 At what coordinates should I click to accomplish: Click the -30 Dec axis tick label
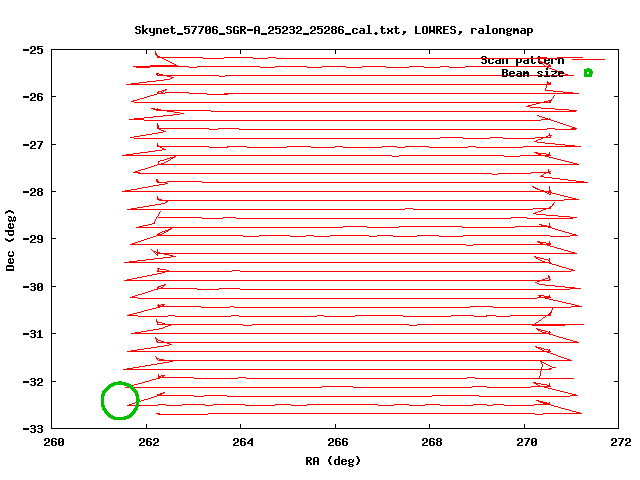tap(33, 287)
